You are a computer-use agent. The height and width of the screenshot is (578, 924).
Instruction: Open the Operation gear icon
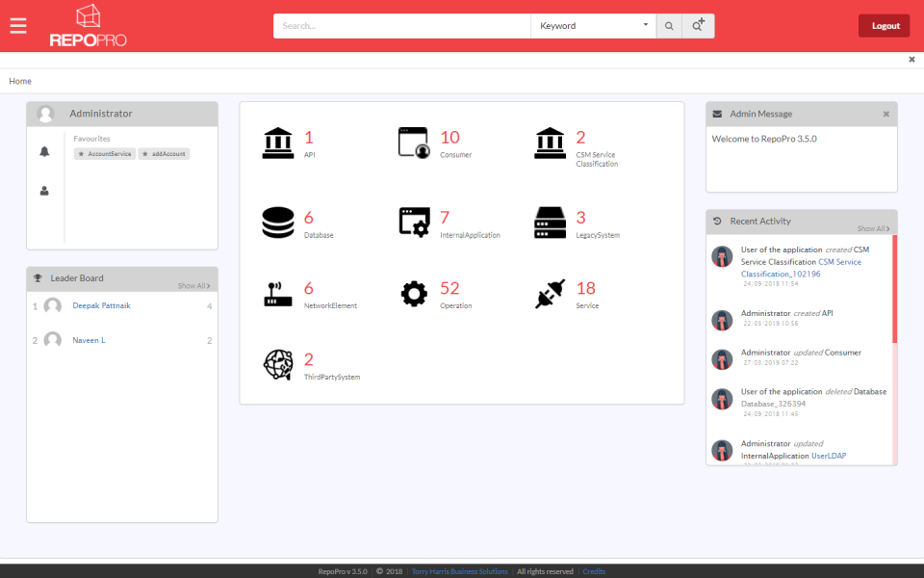pos(413,294)
